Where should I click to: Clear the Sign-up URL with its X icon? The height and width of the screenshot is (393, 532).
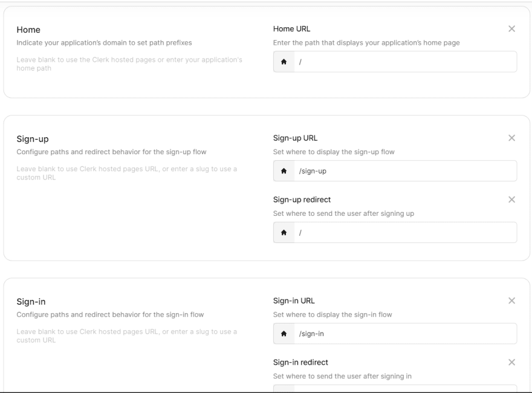[x=511, y=138]
